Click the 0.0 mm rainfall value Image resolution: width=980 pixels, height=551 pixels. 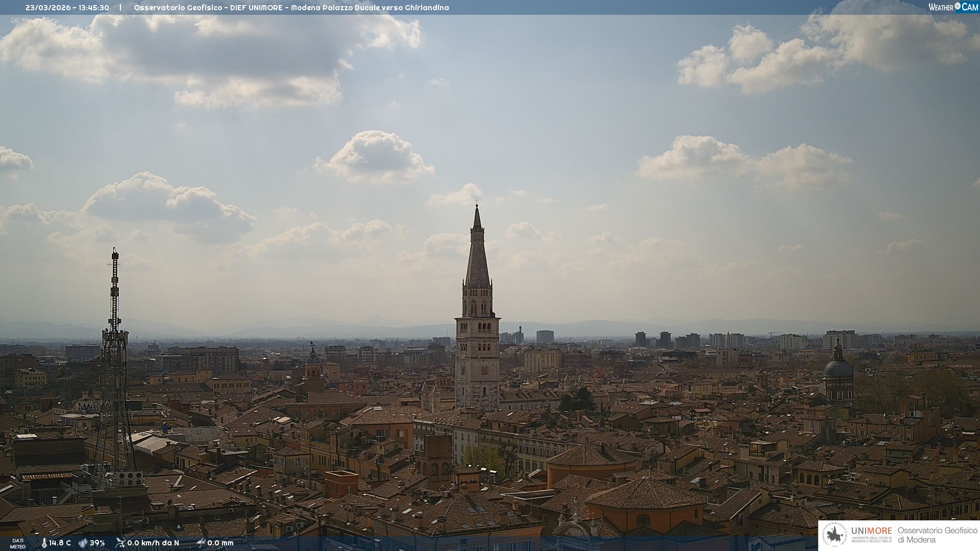pyautogui.click(x=220, y=543)
